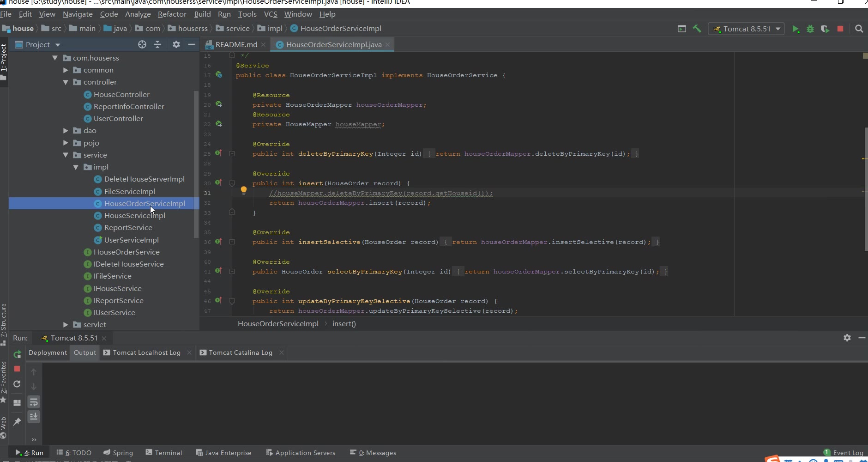The height and width of the screenshot is (462, 868).
Task: Switch to README.md editor tab
Action: click(236, 44)
